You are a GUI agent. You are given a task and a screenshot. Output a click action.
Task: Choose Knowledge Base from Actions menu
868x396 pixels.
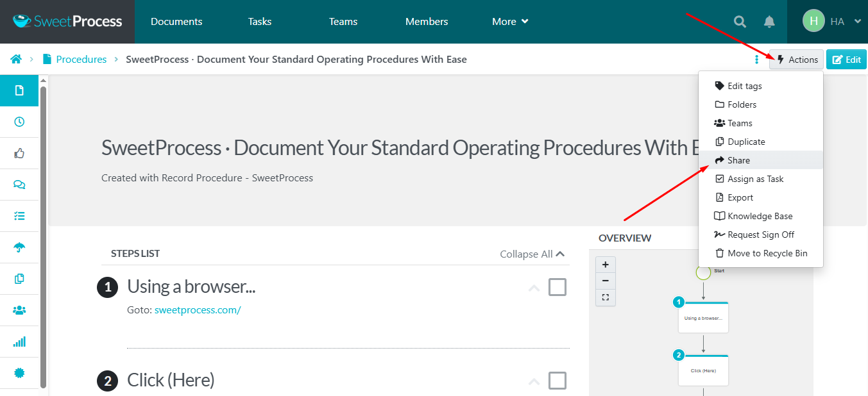point(761,216)
